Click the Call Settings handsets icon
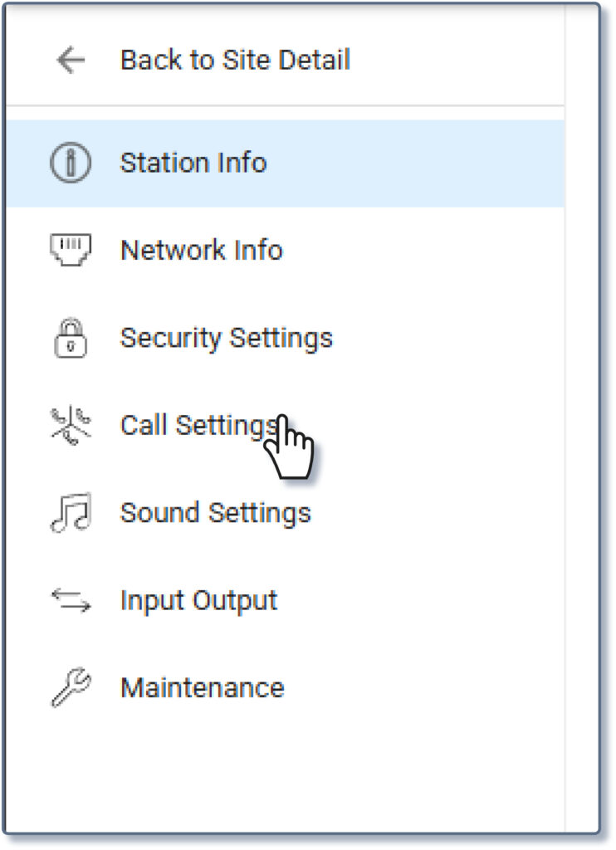616x850 pixels. click(71, 426)
